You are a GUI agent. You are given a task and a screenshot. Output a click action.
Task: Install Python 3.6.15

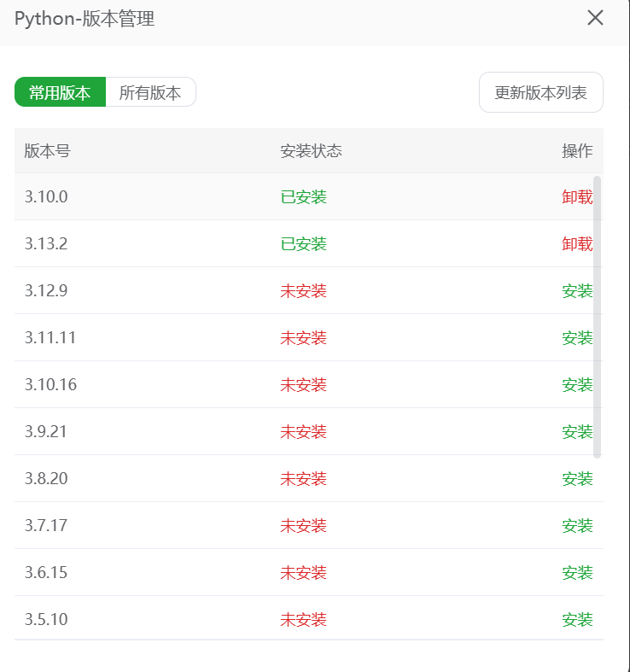pyautogui.click(x=577, y=573)
